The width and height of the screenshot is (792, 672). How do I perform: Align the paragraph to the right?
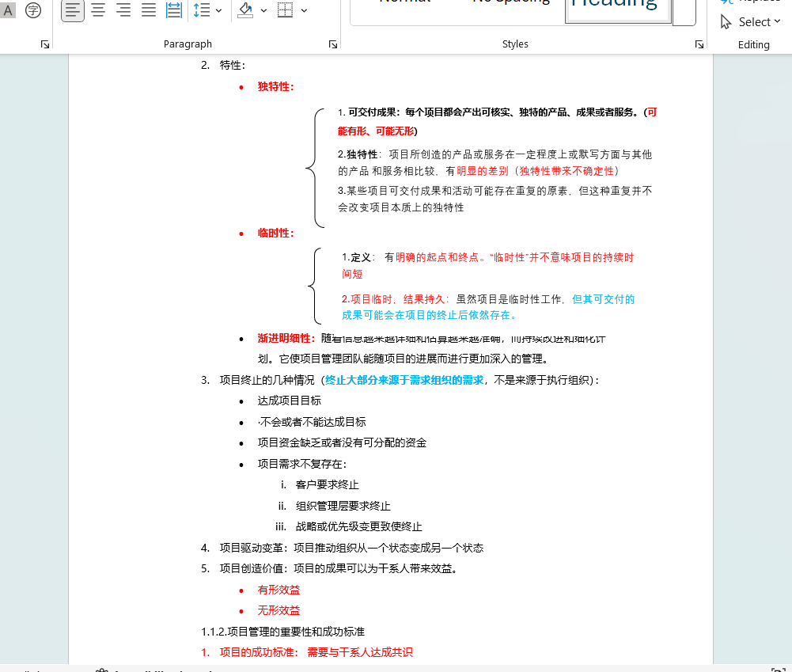tap(123, 10)
